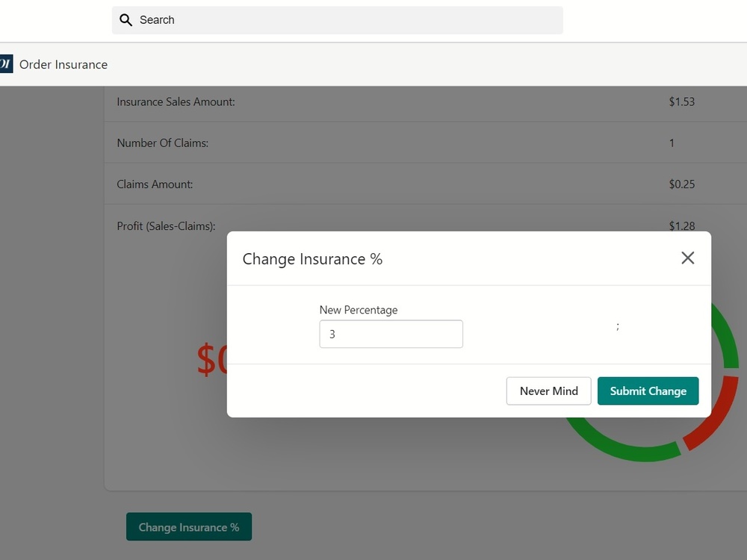Click the New Percentage label
Image resolution: width=747 pixels, height=560 pixels.
tap(359, 310)
